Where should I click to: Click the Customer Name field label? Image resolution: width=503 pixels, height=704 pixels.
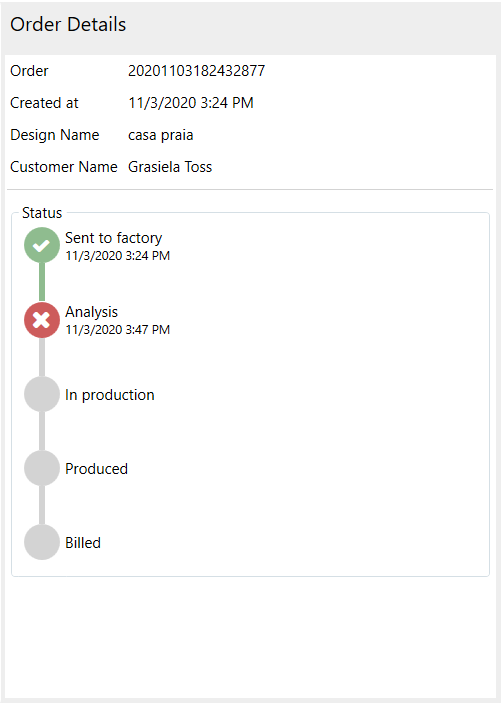[64, 167]
